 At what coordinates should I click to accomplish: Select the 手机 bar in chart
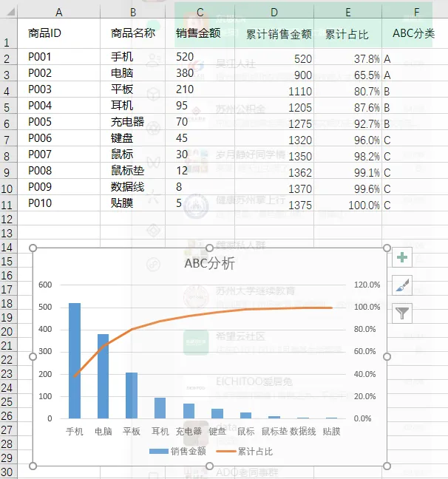[x=75, y=361]
